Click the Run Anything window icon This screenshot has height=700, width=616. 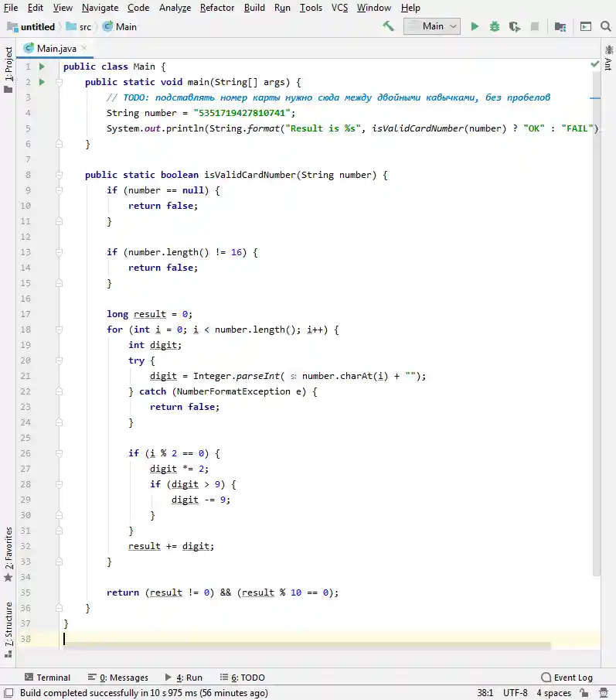tap(586, 27)
